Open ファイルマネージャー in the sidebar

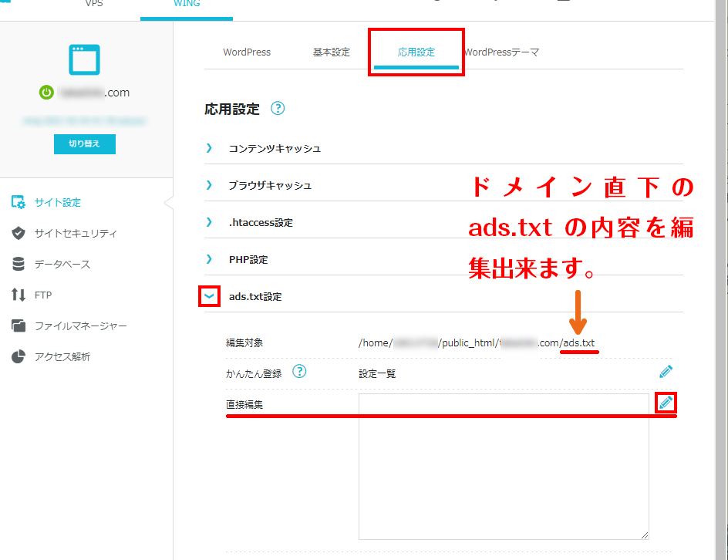[x=81, y=326]
